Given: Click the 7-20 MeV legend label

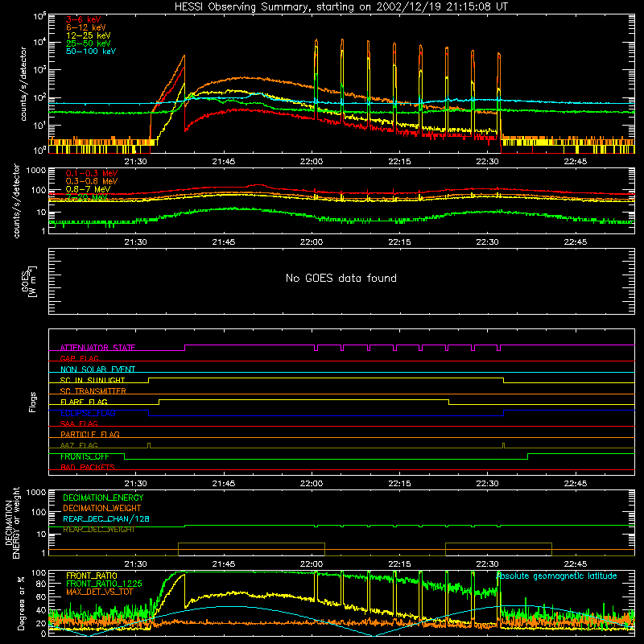Looking at the screenshot, I should pos(87,197).
